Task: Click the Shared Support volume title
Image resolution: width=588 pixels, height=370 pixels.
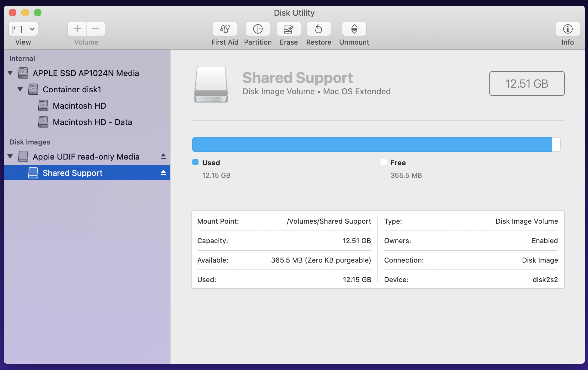Action: (297, 78)
